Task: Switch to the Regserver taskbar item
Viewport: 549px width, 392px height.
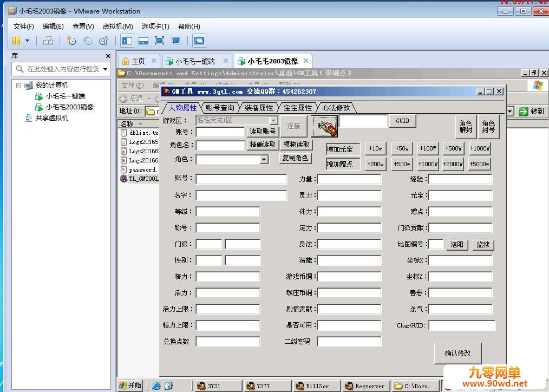Action: coord(366,386)
